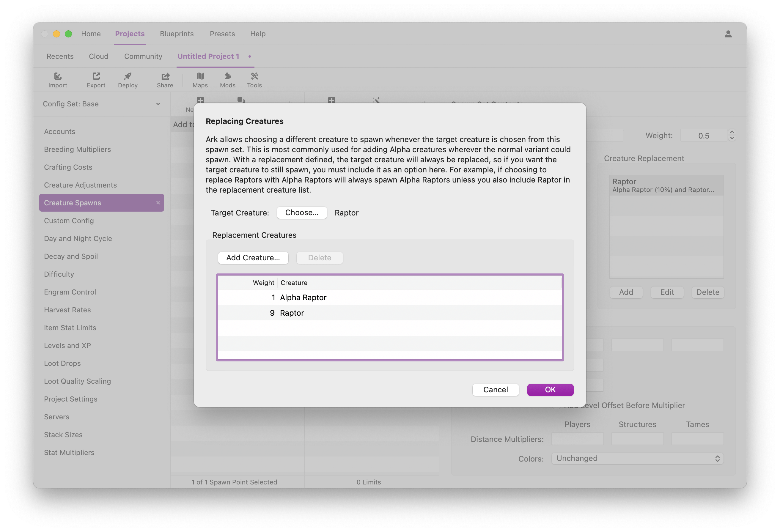Close the Creature Spawns editor with its x
Viewport: 780px width, 532px height.
click(x=158, y=203)
